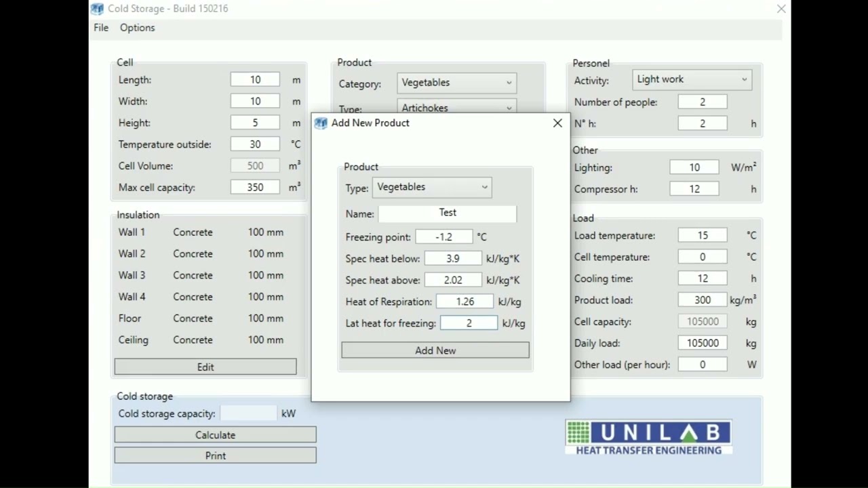Screen dimensions: 868x488
Task: Select the Wall 2 insulation row
Action: pyautogui.click(x=201, y=254)
